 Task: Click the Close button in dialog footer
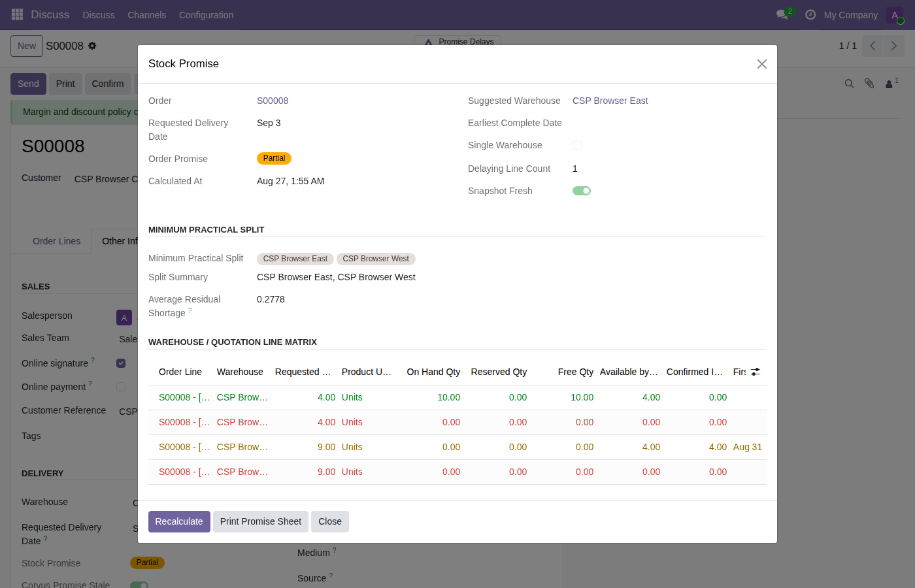click(330, 521)
